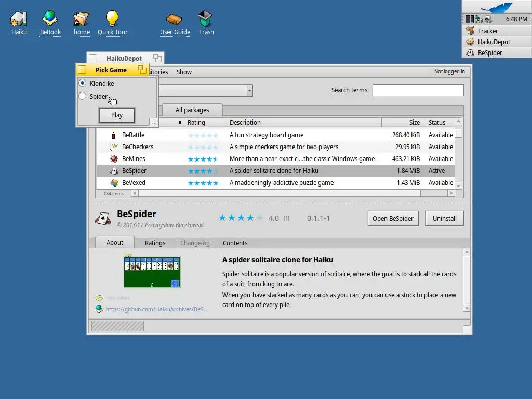Click the download progress bar
This screenshot has width=532, height=399.
coord(117,326)
